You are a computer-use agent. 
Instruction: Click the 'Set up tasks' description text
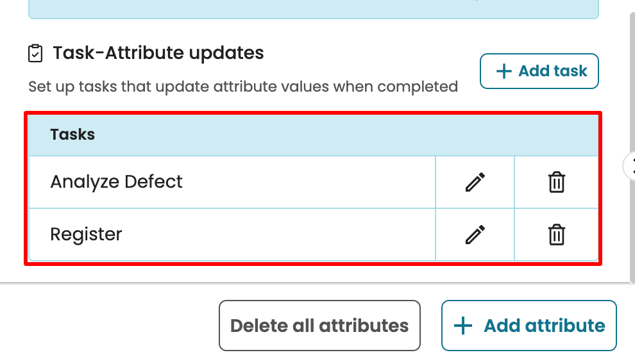(x=243, y=87)
